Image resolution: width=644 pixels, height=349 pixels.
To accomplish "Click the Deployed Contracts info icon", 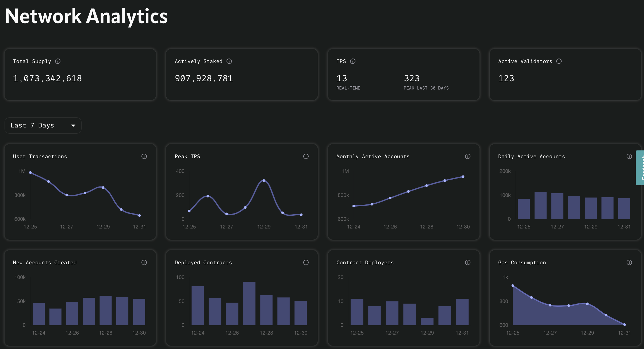I will click(306, 262).
